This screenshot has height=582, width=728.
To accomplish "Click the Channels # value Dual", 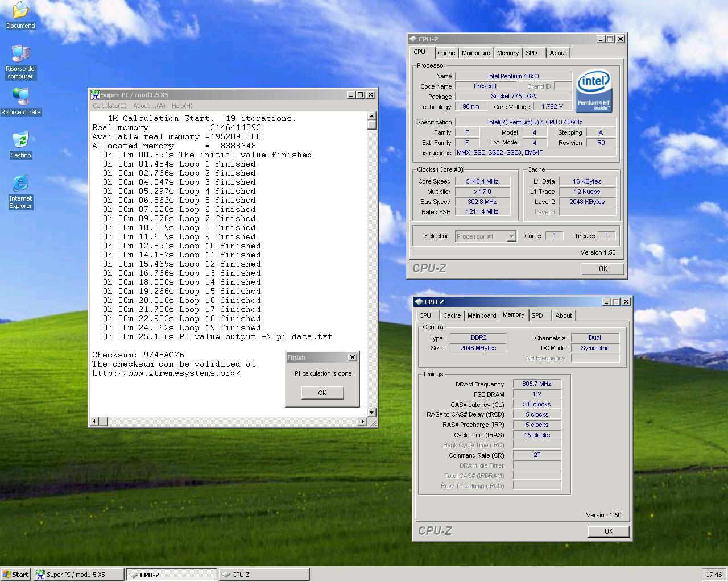I will [595, 338].
